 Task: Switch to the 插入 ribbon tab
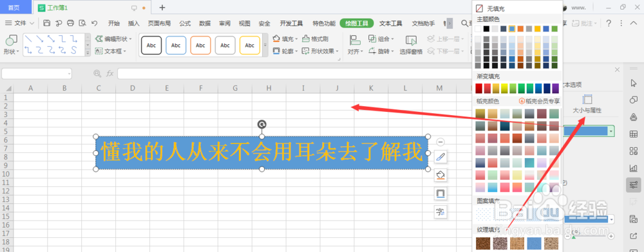(x=134, y=23)
